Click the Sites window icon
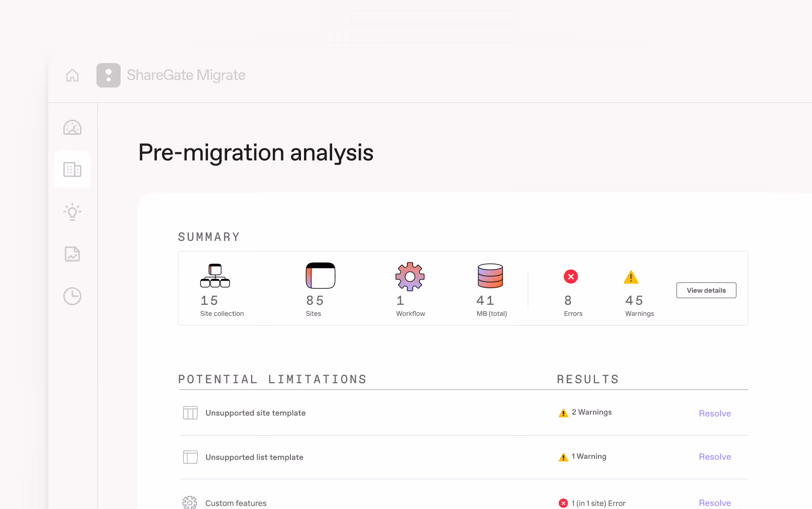 pos(321,276)
